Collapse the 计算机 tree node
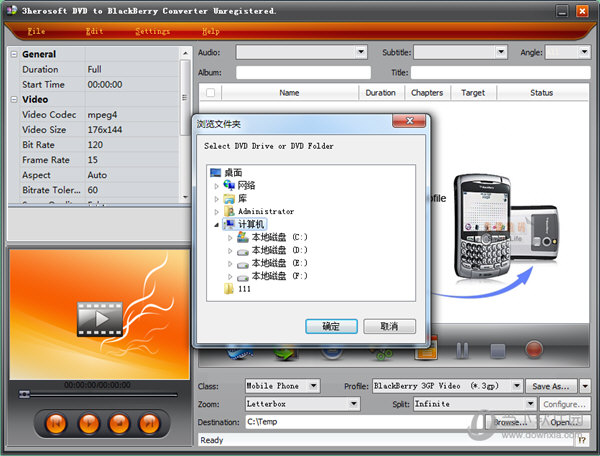600x456 pixels. [216, 225]
